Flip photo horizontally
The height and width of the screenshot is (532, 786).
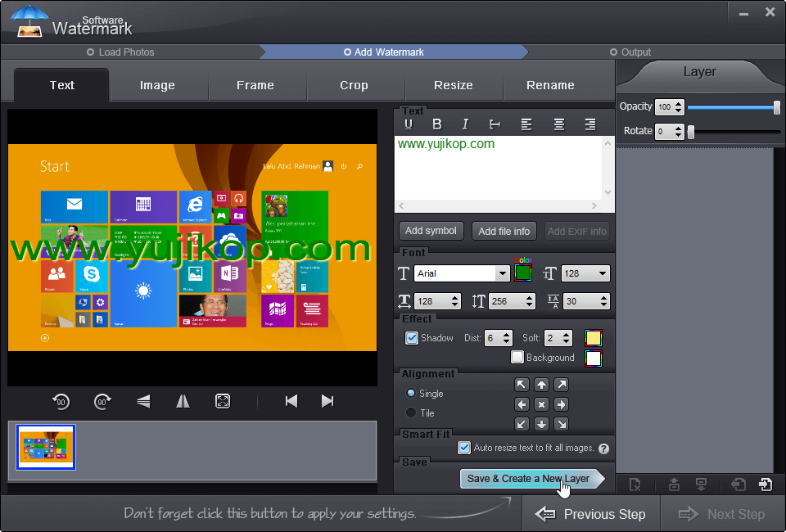tap(183, 401)
